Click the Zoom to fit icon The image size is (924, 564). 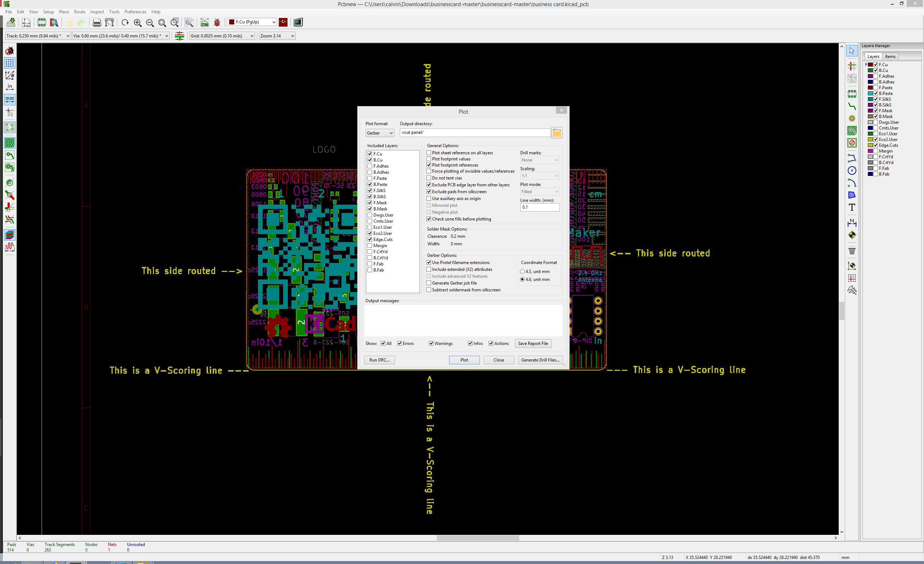point(162,23)
